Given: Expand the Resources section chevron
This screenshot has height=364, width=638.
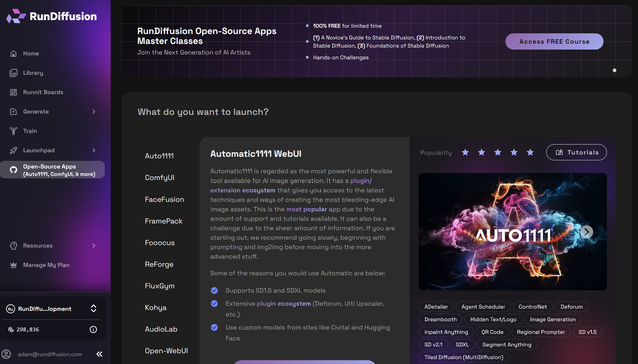Looking at the screenshot, I should 93,245.
